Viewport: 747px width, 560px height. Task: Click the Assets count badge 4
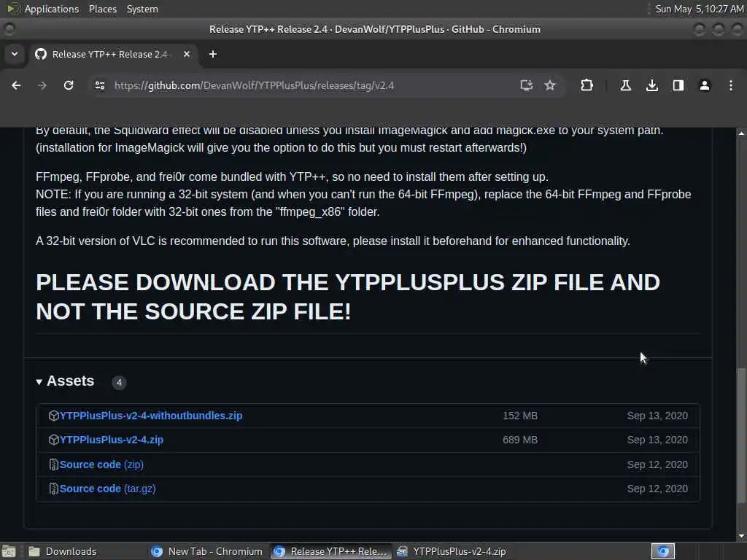coord(119,382)
